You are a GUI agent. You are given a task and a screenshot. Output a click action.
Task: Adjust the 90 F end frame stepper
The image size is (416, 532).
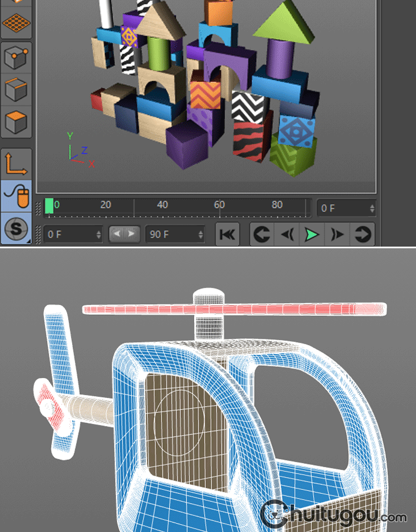[200, 234]
